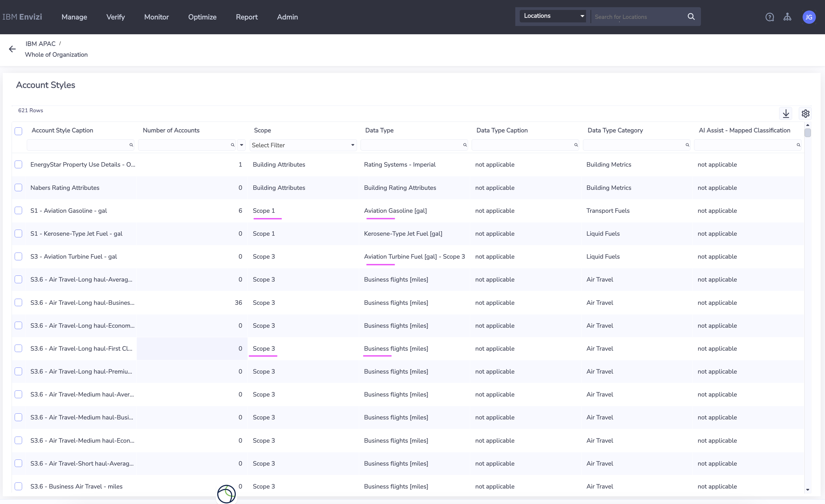Focus the Account Style Caption filter field
The width and height of the screenshot is (825, 504).
(x=78, y=145)
